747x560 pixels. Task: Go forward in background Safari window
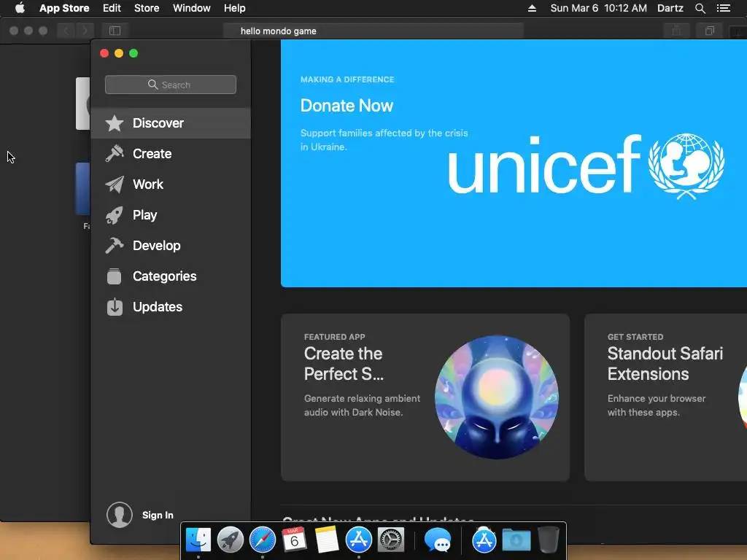pos(85,31)
